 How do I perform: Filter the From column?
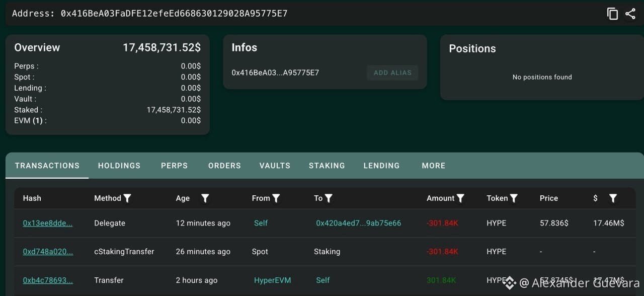[276, 198]
